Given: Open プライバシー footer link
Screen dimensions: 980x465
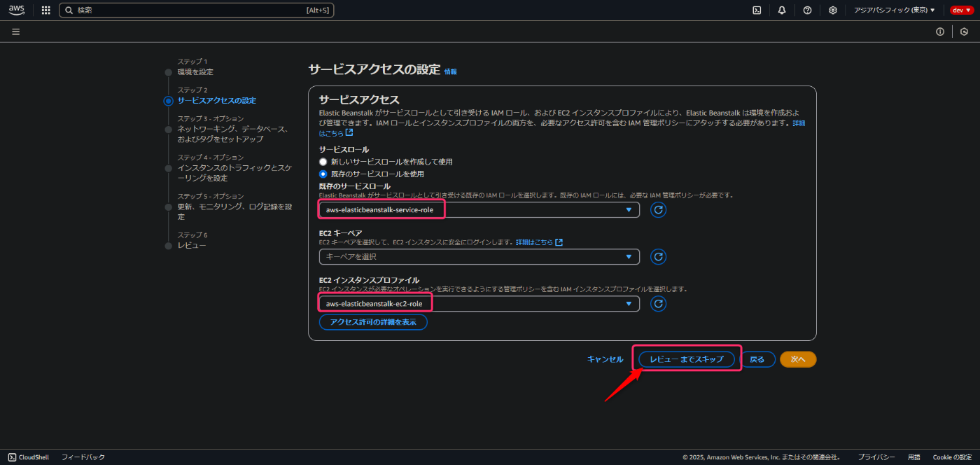Looking at the screenshot, I should [876, 457].
